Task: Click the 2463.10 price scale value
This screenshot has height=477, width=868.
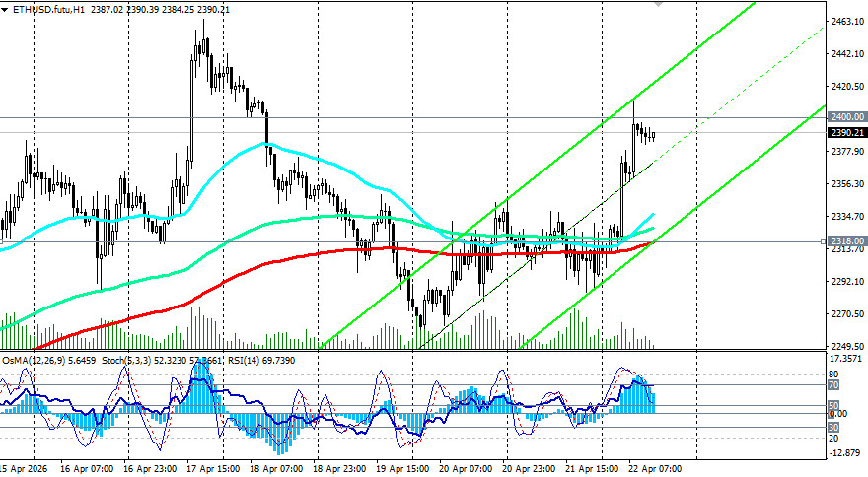Action: click(847, 21)
